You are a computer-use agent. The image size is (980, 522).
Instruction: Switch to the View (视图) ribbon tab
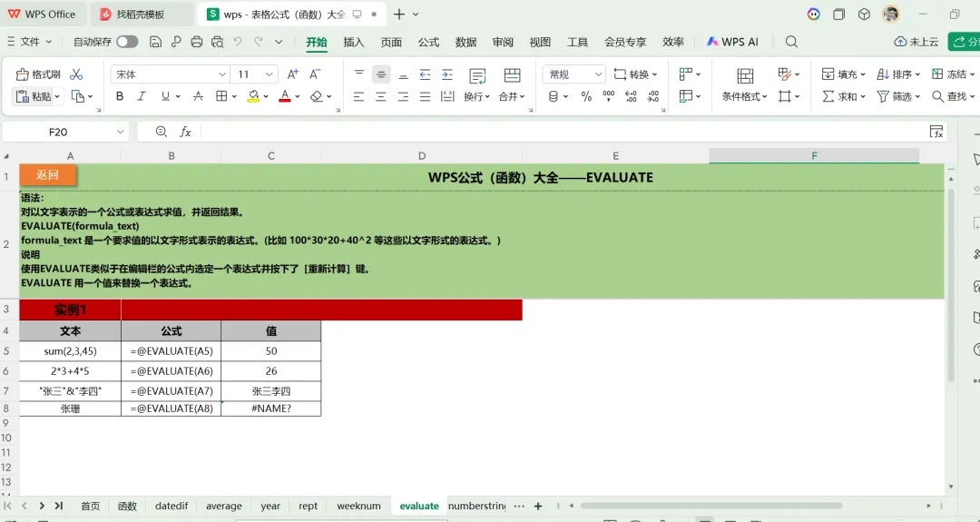coord(540,42)
